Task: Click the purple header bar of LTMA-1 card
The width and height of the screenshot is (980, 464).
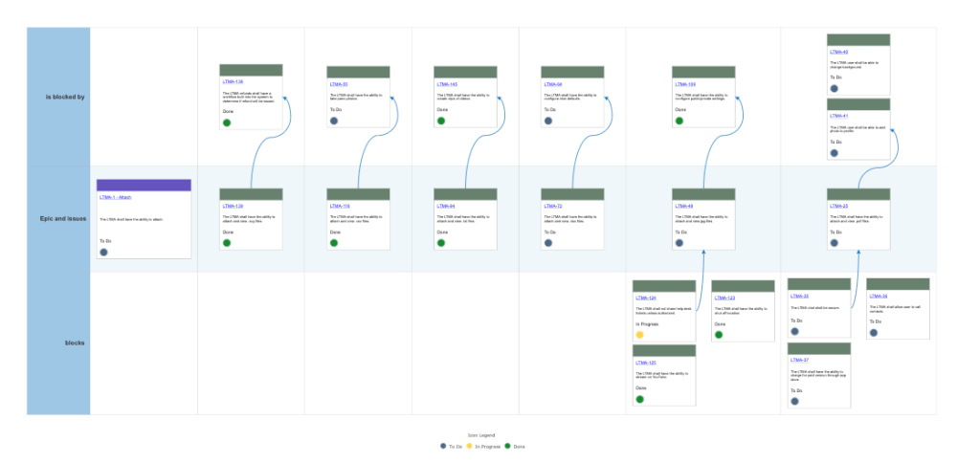Action: (144, 185)
